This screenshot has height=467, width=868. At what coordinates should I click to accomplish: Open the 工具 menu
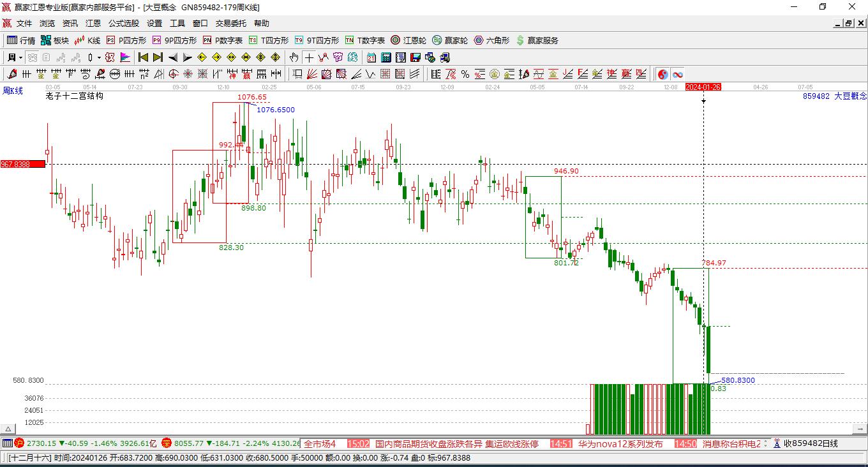tap(177, 24)
